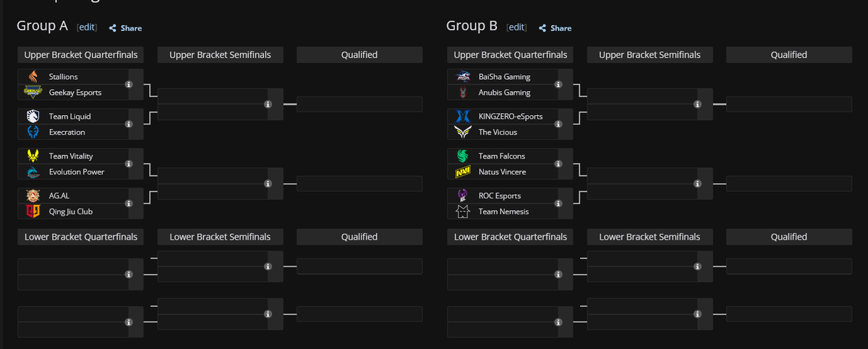Select Team Nemesis team name
The height and width of the screenshot is (349, 868).
pyautogui.click(x=503, y=212)
